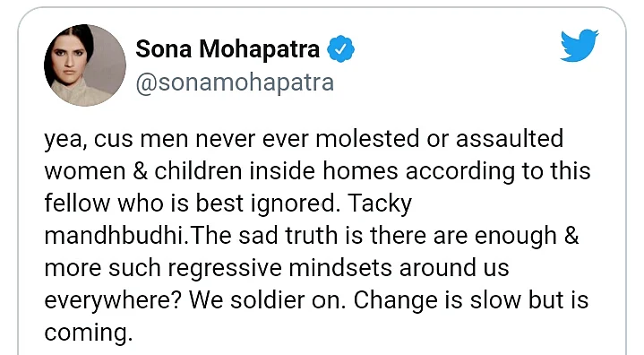
Task: Click the word "Tacky" in the tweet
Action: coord(380,203)
